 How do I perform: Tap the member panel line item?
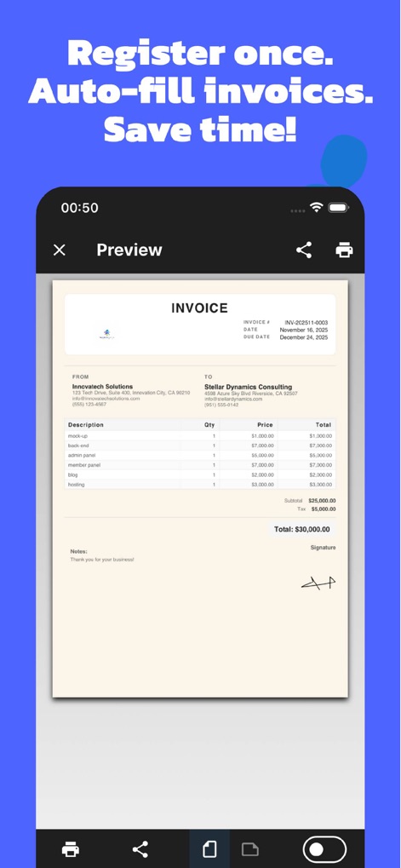(x=200, y=465)
